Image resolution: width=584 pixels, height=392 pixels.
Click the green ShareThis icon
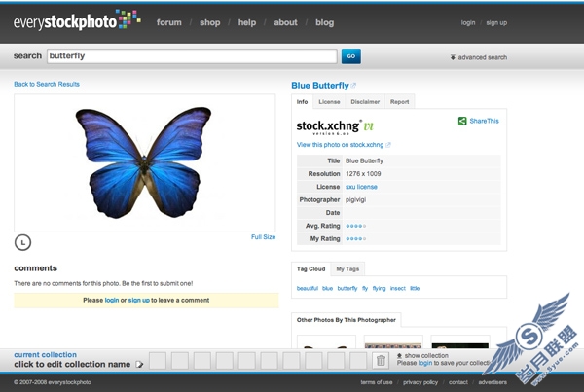(462, 121)
